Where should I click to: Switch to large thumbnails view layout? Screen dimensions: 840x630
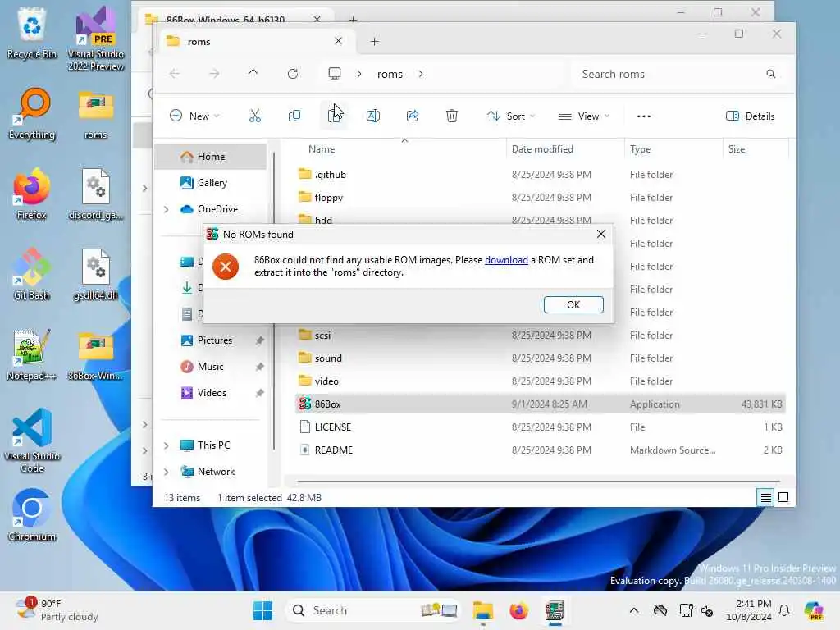tap(783, 498)
